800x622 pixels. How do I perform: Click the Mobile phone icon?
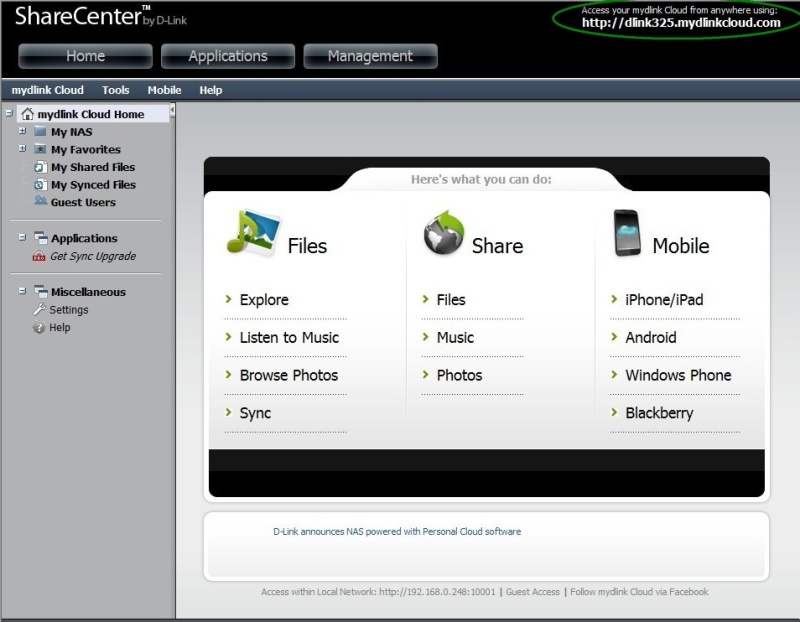pyautogui.click(x=627, y=233)
